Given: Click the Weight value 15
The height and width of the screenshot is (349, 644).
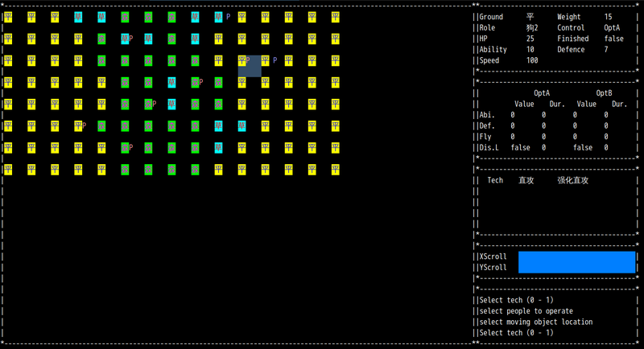Looking at the screenshot, I should click(x=609, y=17).
